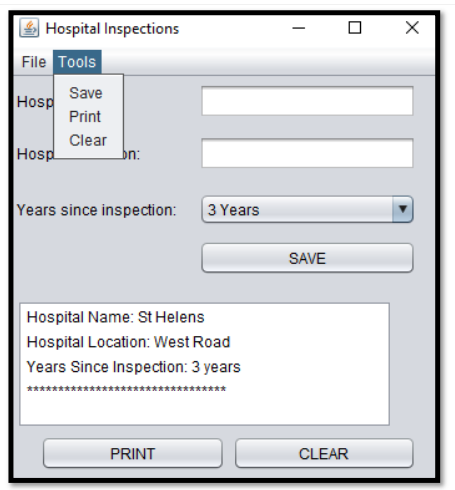Click the Java coffee cup title bar icon
Viewport: 455px width, 490px height.
(29, 28)
